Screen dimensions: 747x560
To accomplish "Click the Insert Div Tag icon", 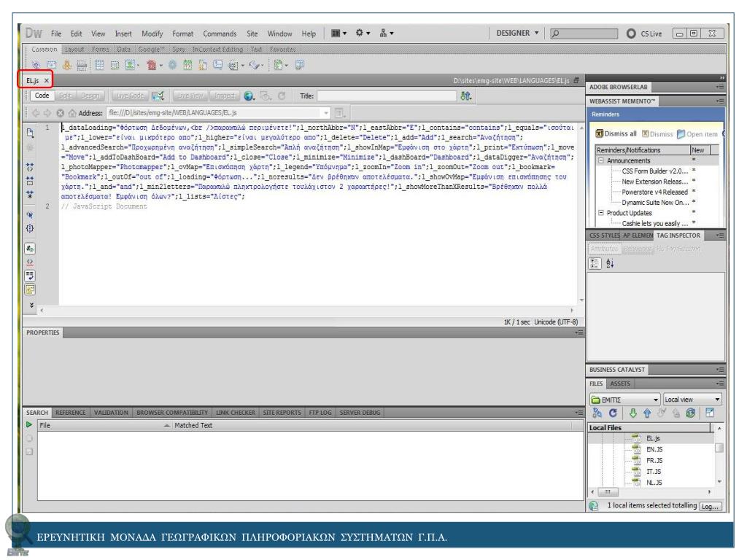I will point(115,65).
